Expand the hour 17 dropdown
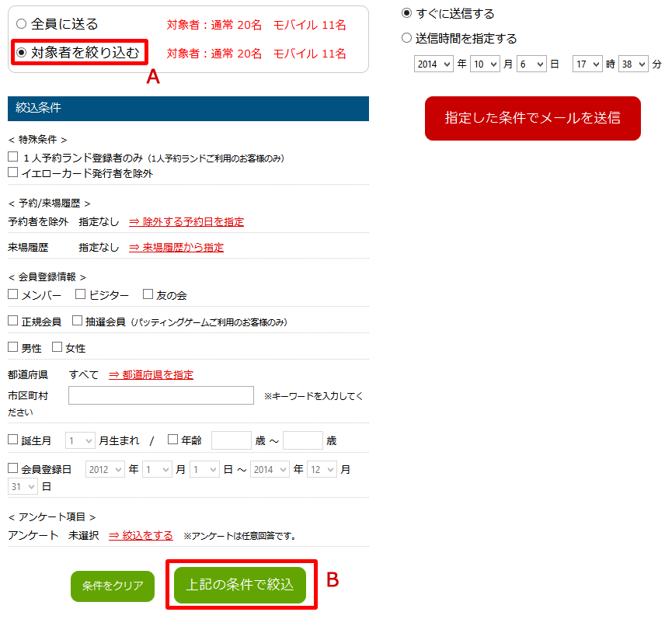The image size is (672, 626). [587, 64]
